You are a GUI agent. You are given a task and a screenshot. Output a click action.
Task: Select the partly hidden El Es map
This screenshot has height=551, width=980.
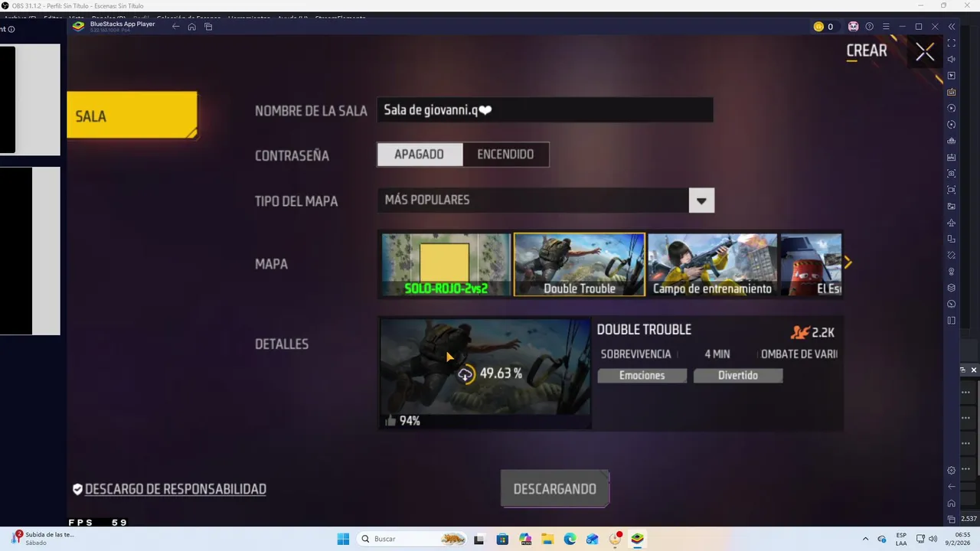click(811, 265)
